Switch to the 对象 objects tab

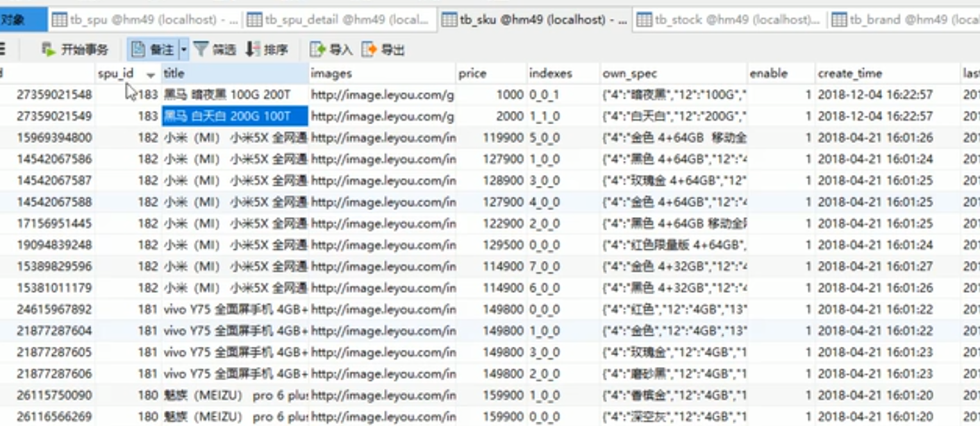click(23, 20)
